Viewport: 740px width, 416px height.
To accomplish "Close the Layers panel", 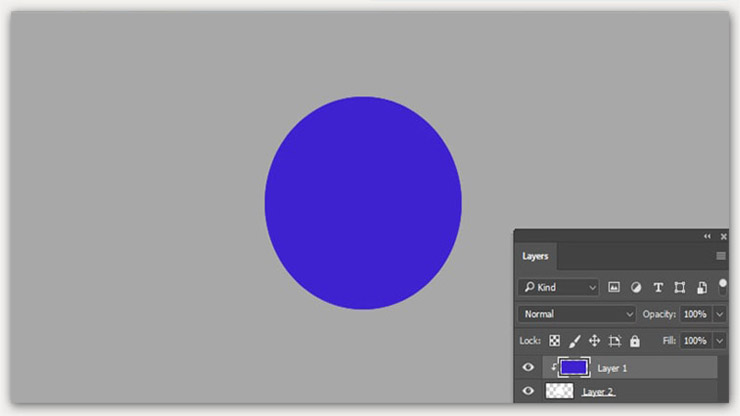I will [x=723, y=237].
